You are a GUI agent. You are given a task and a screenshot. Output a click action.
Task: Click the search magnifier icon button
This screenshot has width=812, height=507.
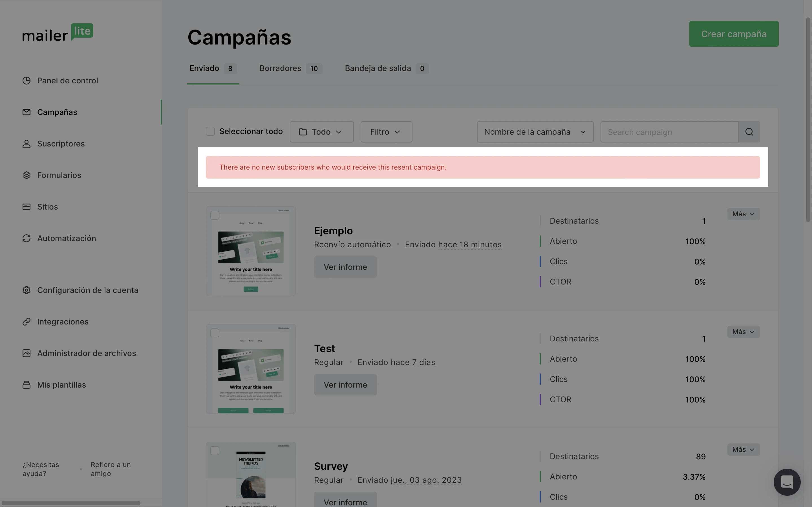pos(749,132)
